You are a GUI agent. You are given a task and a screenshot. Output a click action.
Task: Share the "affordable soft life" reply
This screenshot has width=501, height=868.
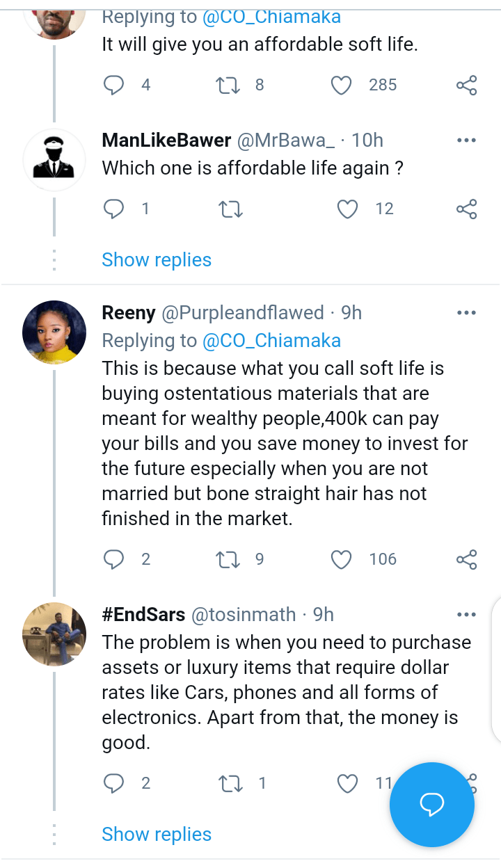[x=466, y=86]
